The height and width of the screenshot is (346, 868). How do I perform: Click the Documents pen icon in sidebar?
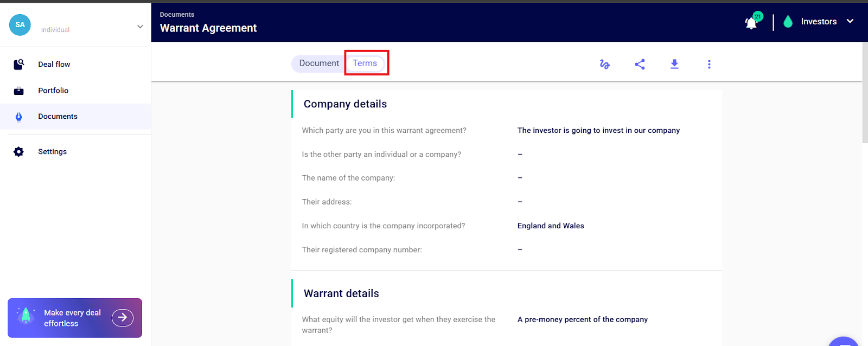point(18,117)
